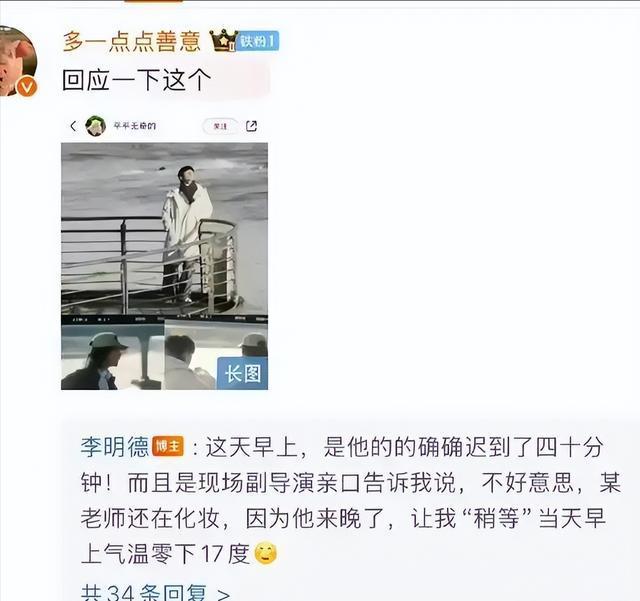Viewport: 640px width, 601px height.
Task: Tap the follow pill button in embedded post
Action: click(x=220, y=126)
